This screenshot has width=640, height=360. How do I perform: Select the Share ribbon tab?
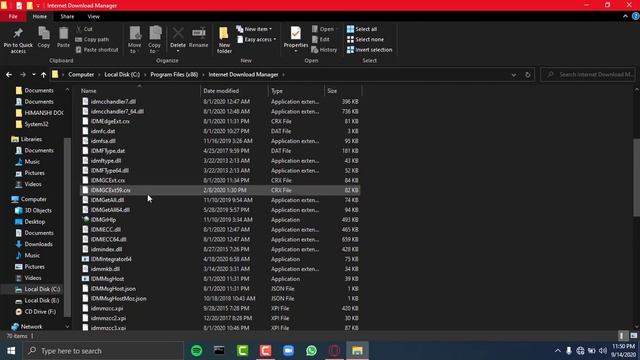click(x=67, y=16)
